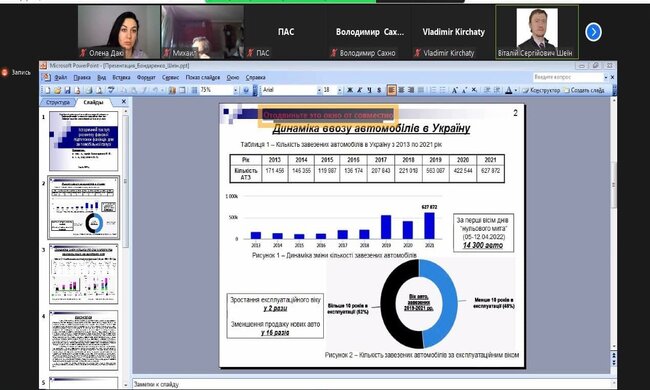Screen dimensions: 650x390
Task: Toggle underline Ч formatting
Action: [369, 90]
